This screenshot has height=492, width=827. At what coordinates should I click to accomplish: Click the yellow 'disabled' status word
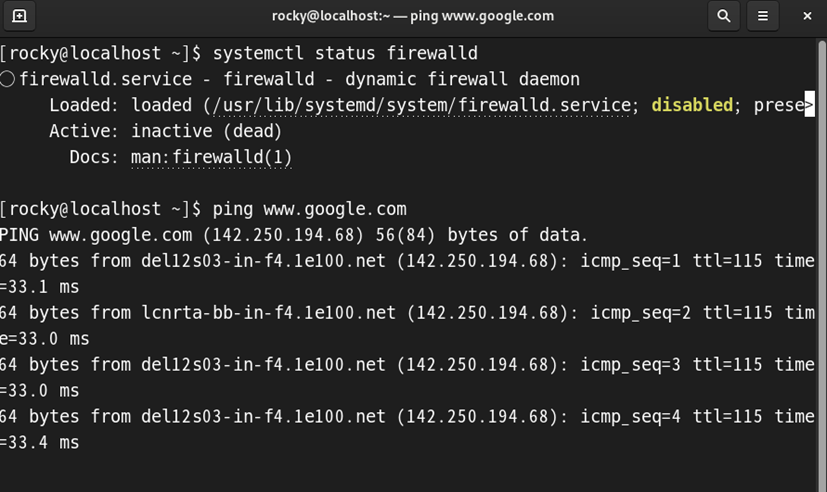click(x=692, y=105)
